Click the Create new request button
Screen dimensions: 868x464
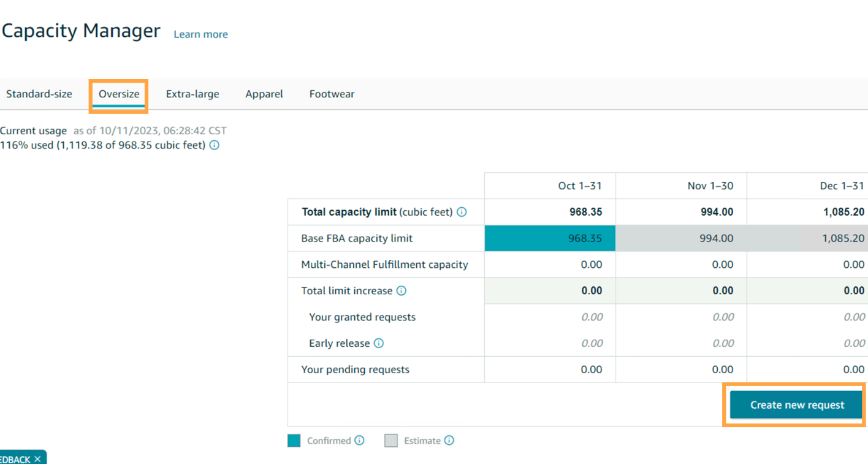tap(797, 405)
